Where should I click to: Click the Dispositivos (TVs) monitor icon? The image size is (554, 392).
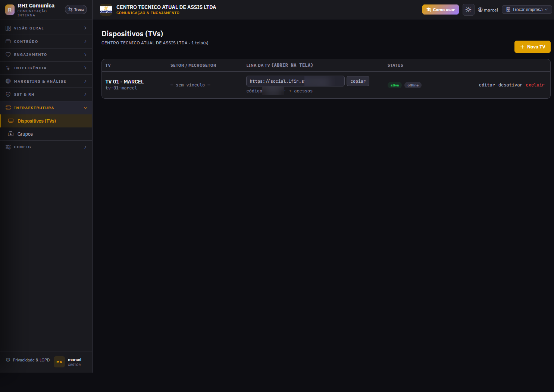(11, 121)
